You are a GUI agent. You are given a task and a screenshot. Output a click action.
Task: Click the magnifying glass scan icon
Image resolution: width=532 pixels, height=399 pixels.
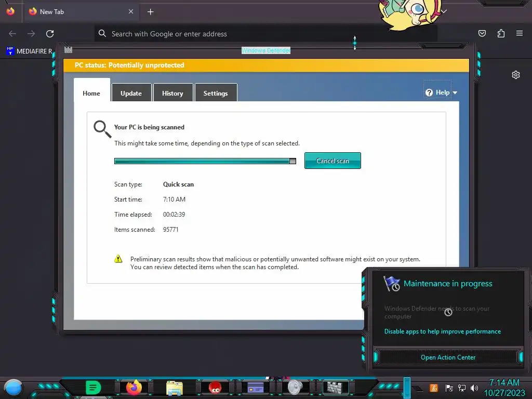(x=102, y=129)
